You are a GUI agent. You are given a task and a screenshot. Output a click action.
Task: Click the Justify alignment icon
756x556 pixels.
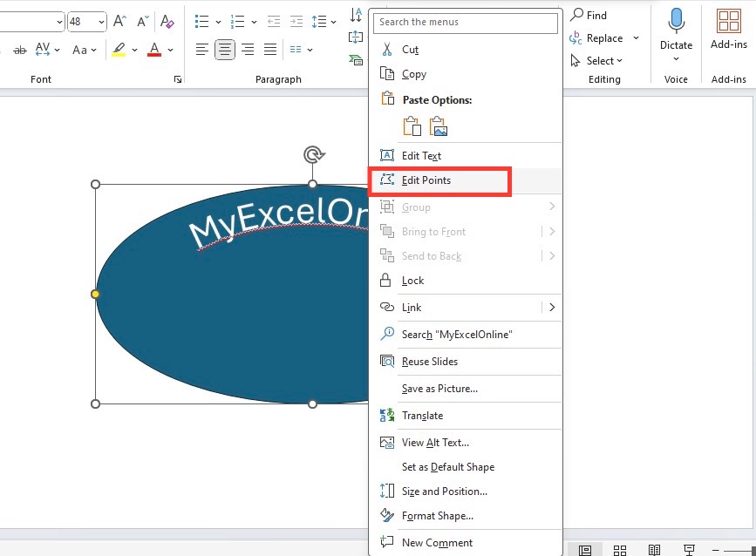270,49
